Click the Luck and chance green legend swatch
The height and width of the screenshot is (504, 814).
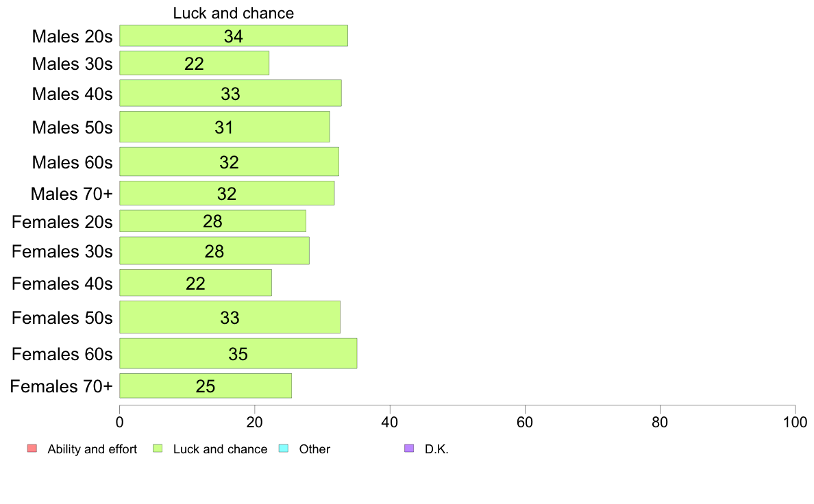point(158,449)
